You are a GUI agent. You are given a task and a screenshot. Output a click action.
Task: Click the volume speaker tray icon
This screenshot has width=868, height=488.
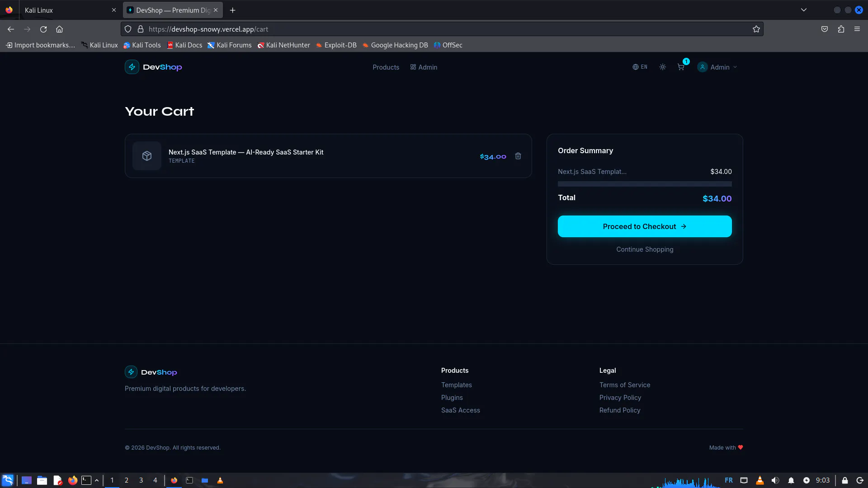click(x=775, y=480)
